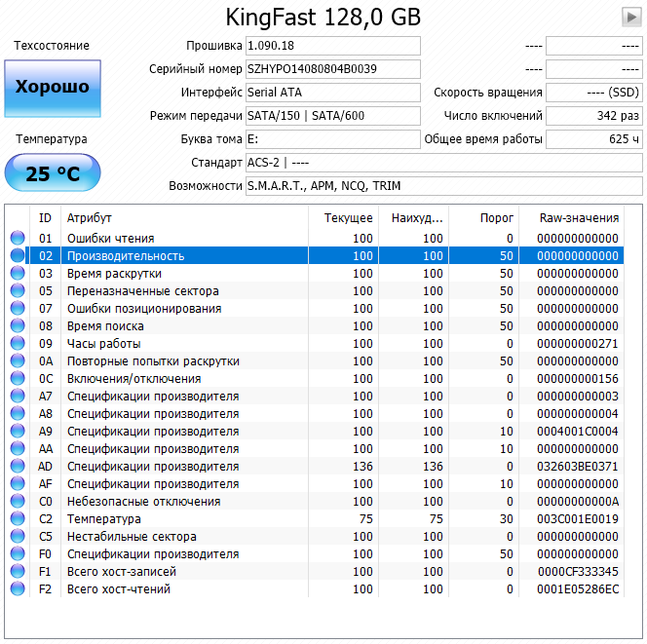Click status circle in row F0
647x644 pixels.
(18, 553)
